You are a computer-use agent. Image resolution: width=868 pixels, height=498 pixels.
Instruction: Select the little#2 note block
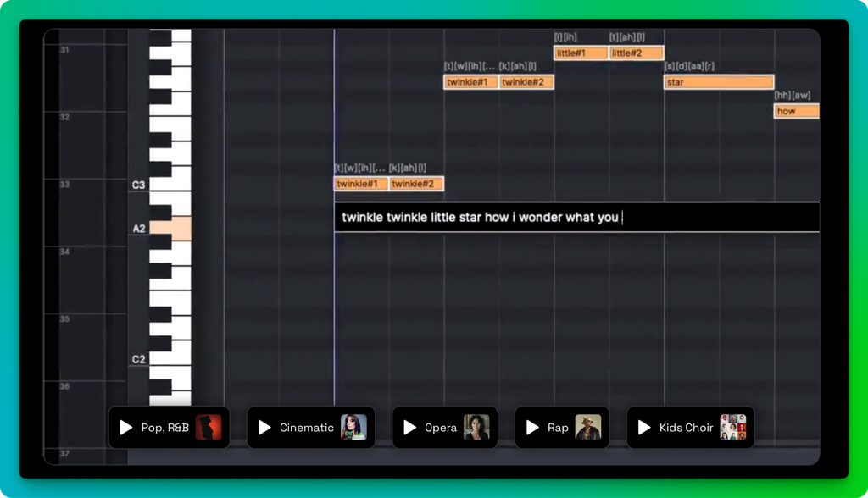click(x=637, y=53)
